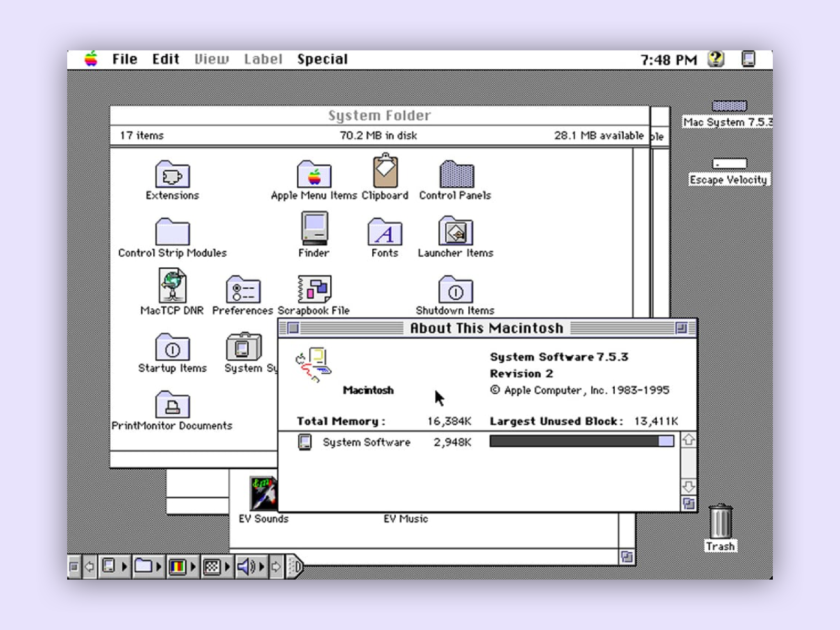840x630 pixels.
Task: Click the System Folder window title bar
Action: pos(380,115)
